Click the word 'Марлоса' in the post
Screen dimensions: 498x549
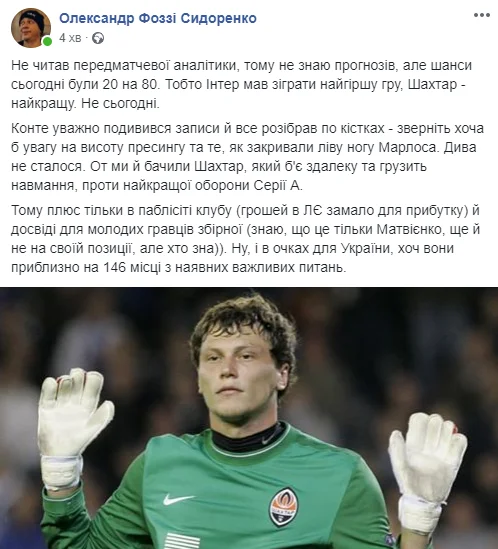click(408, 147)
